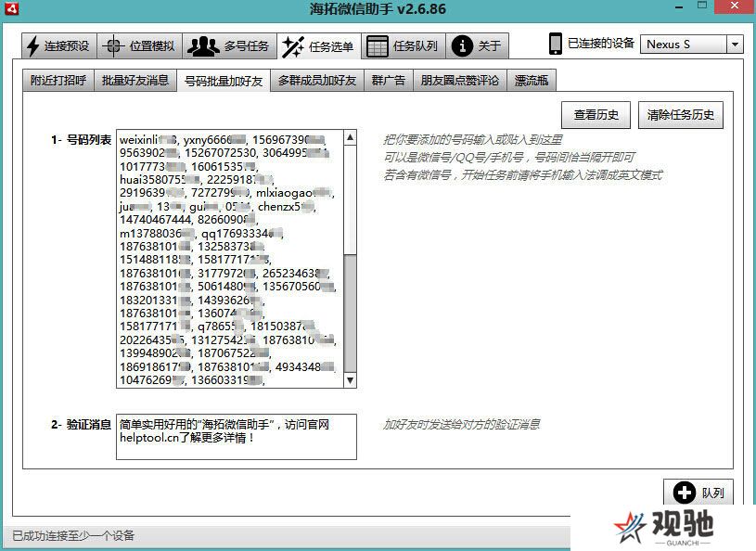This screenshot has width=756, height=551.
Task: Expand the Nexus S device dropdown arrow
Action: [735, 45]
